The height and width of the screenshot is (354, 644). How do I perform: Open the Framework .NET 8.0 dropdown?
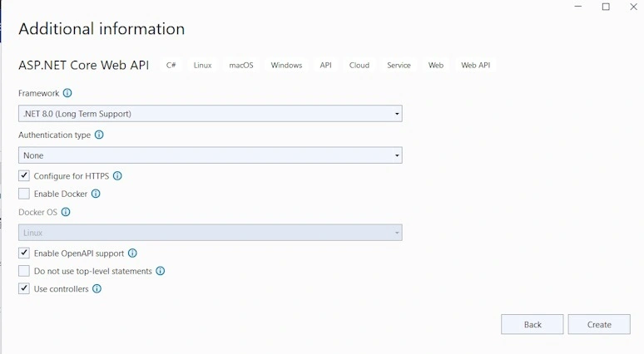[211, 114]
